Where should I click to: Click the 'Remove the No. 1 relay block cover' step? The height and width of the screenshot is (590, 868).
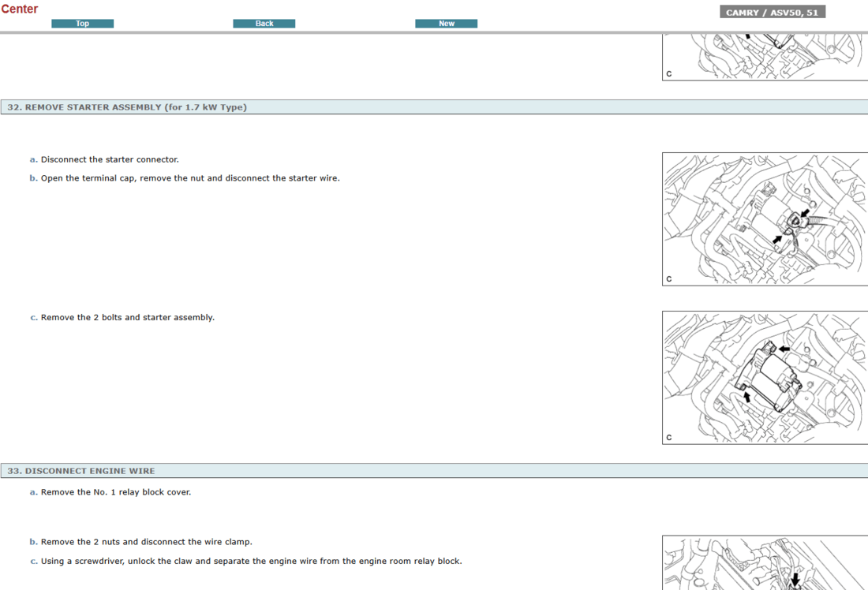(115, 492)
